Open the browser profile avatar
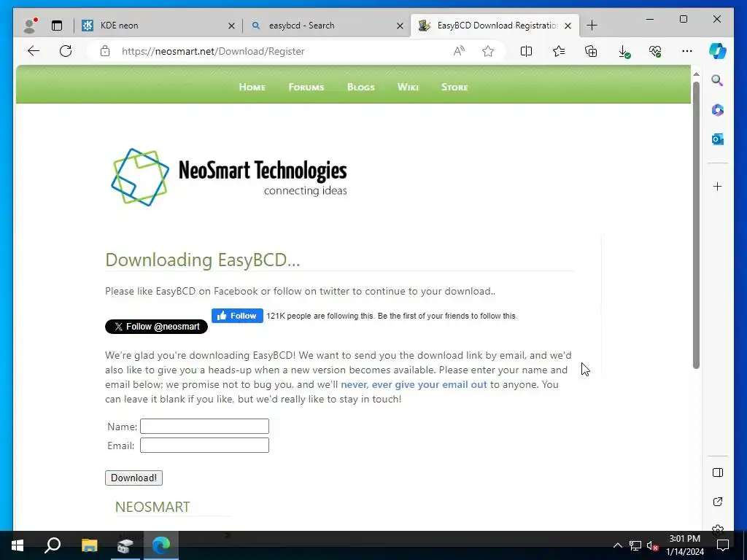Image resolution: width=747 pixels, height=560 pixels. pyautogui.click(x=30, y=26)
